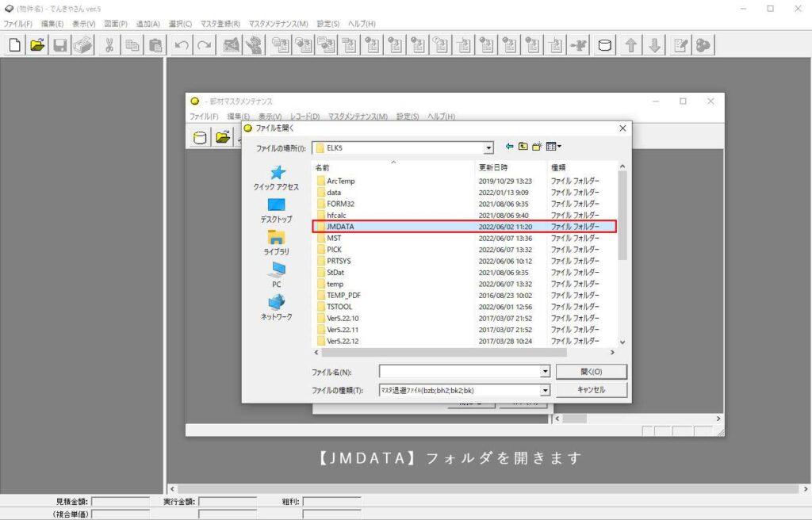Image resolution: width=812 pixels, height=520 pixels.
Task: Click the save icon on the main toolbar
Action: click(x=59, y=45)
